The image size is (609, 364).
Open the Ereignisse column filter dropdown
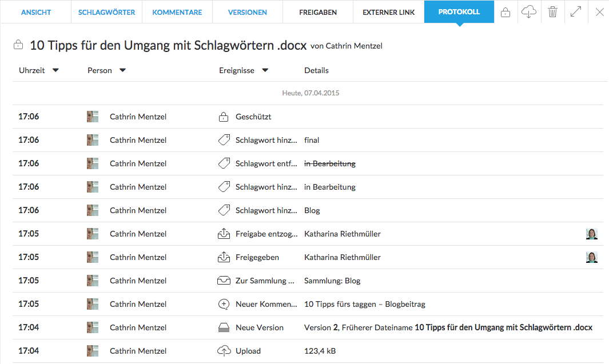click(265, 70)
